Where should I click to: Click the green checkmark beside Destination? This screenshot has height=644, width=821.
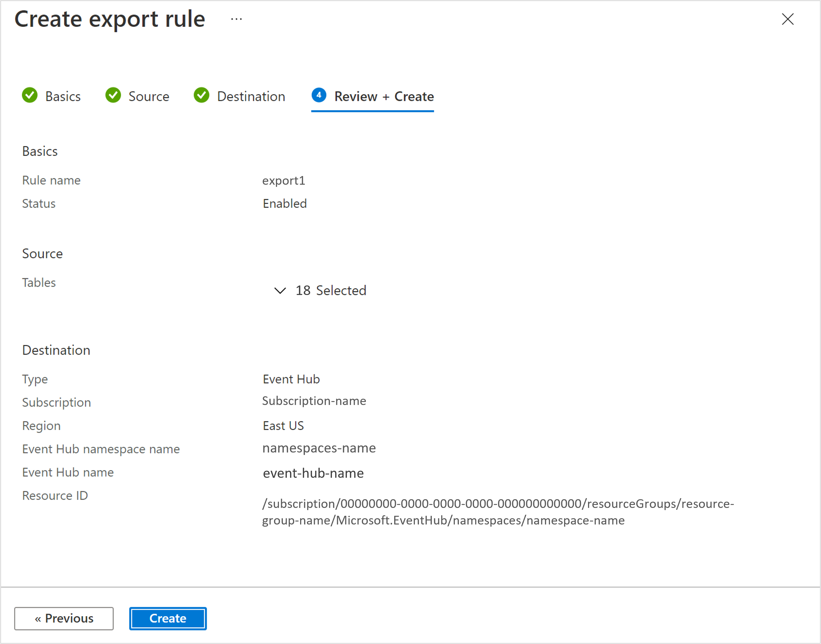click(201, 95)
